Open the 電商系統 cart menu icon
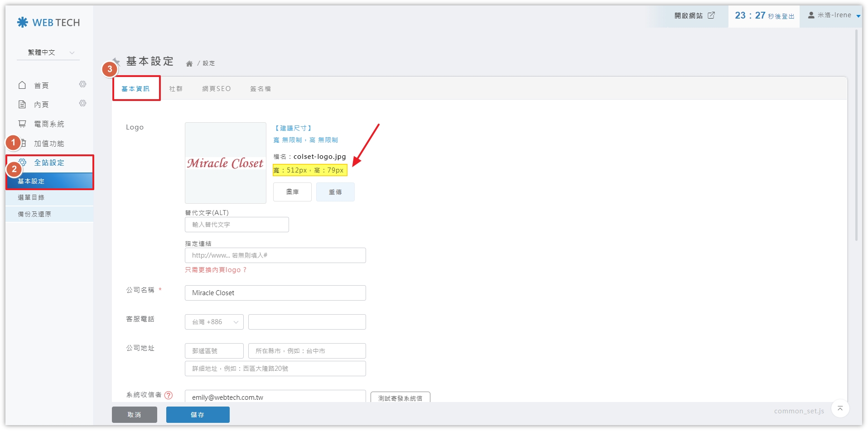The height and width of the screenshot is (431, 868). click(x=22, y=124)
